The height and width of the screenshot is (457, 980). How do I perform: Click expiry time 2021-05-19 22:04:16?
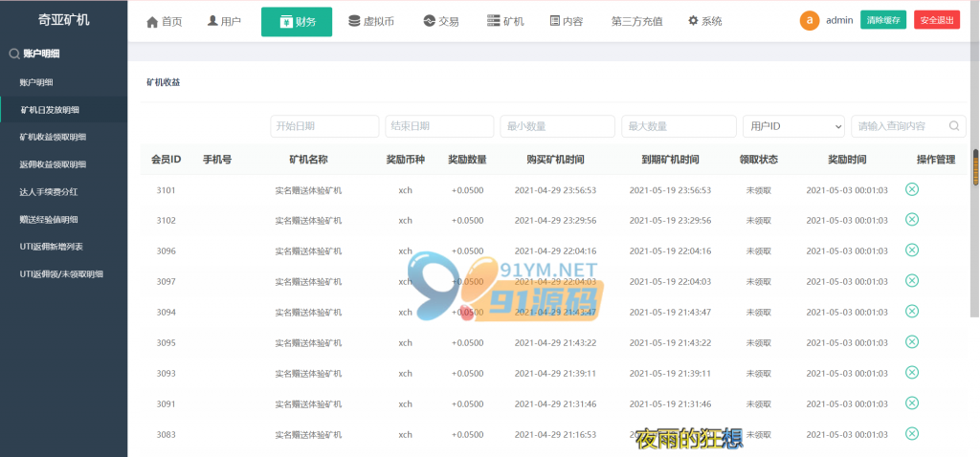(670, 251)
